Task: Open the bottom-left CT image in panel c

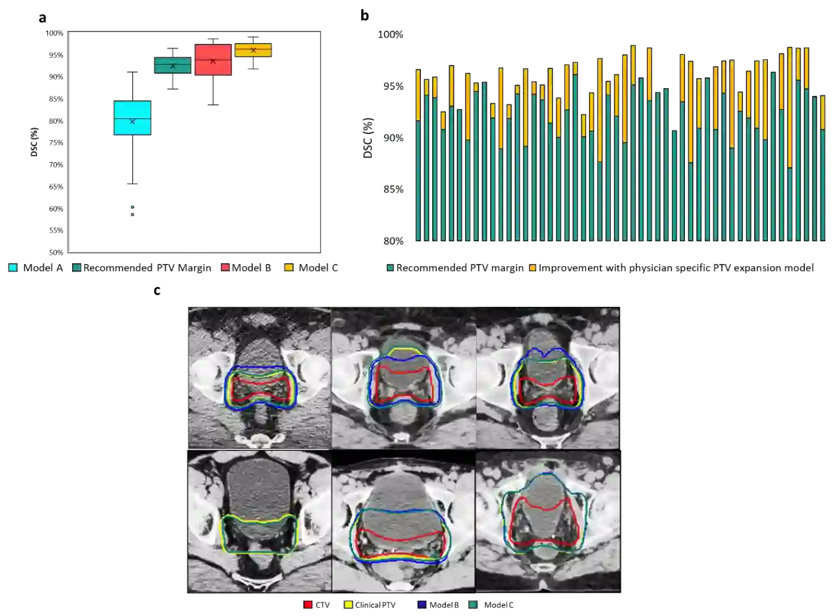Action: point(259,521)
